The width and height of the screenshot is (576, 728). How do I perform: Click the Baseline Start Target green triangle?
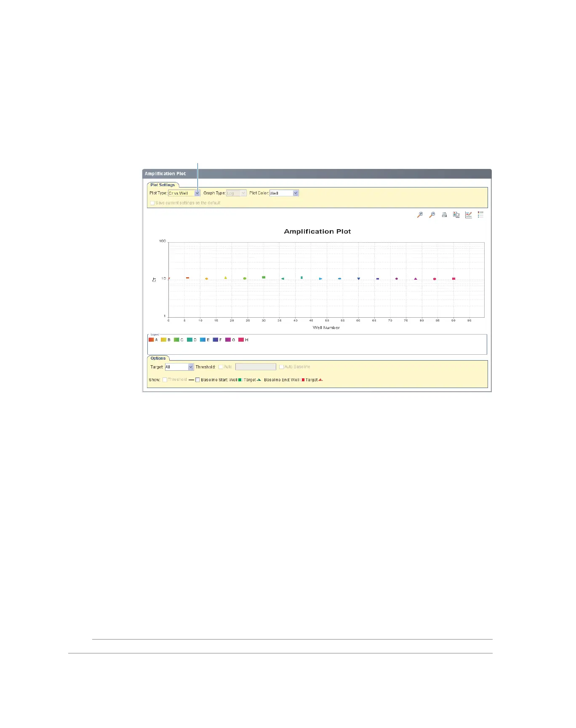click(259, 380)
